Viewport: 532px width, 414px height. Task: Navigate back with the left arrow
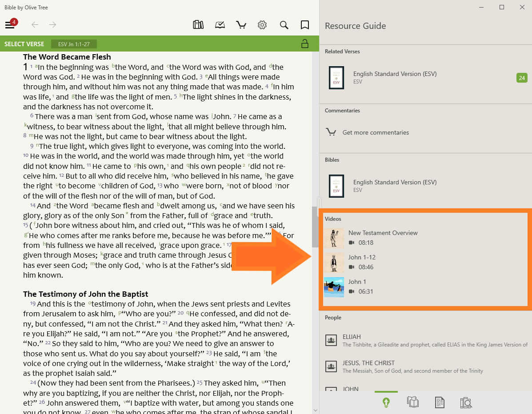35,25
